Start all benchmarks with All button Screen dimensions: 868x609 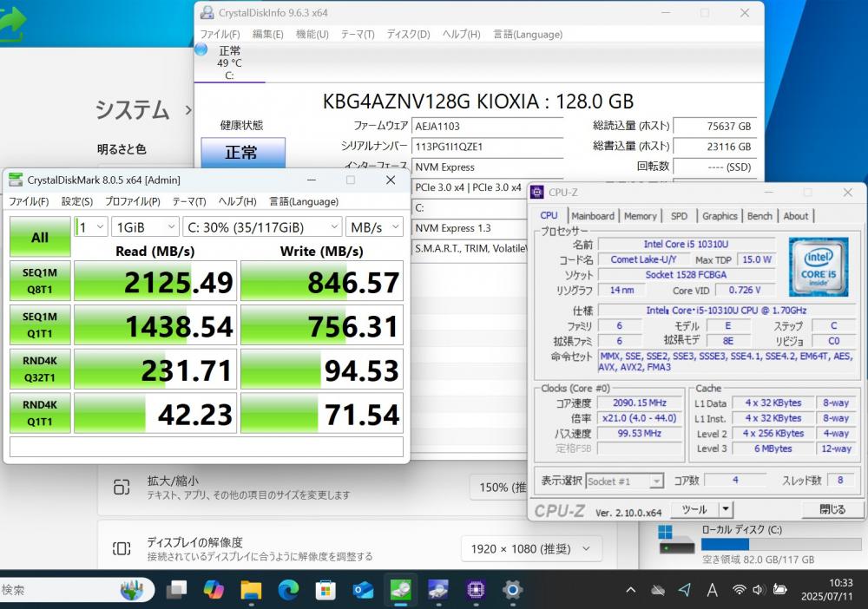[x=40, y=237]
